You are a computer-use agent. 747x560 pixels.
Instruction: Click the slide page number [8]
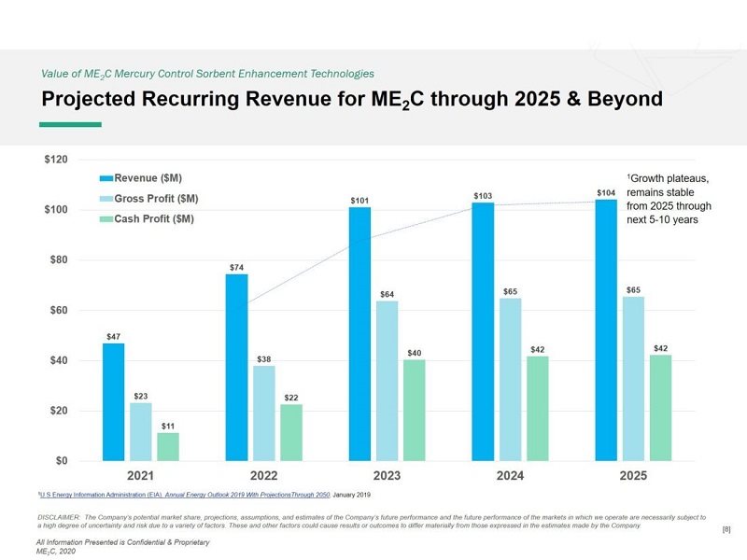point(726,530)
